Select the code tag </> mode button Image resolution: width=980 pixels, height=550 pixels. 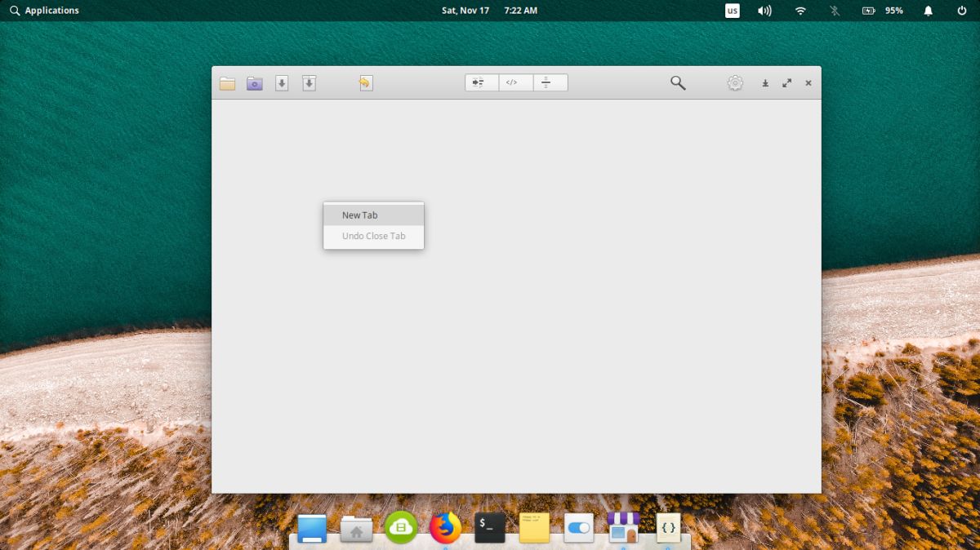point(516,82)
